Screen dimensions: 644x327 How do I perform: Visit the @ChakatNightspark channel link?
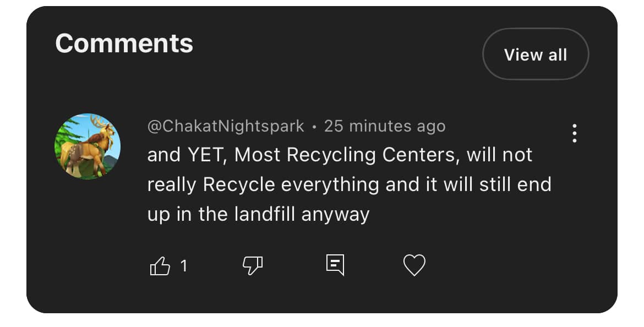click(226, 126)
